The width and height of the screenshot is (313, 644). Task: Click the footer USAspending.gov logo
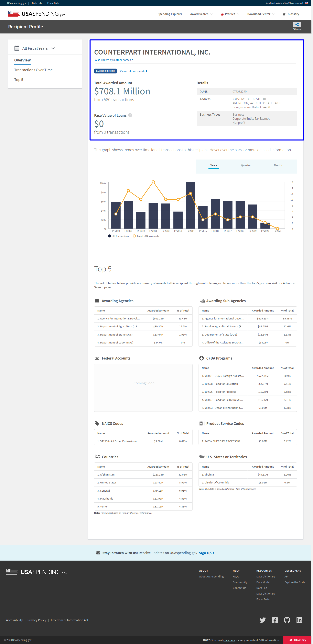click(x=36, y=572)
